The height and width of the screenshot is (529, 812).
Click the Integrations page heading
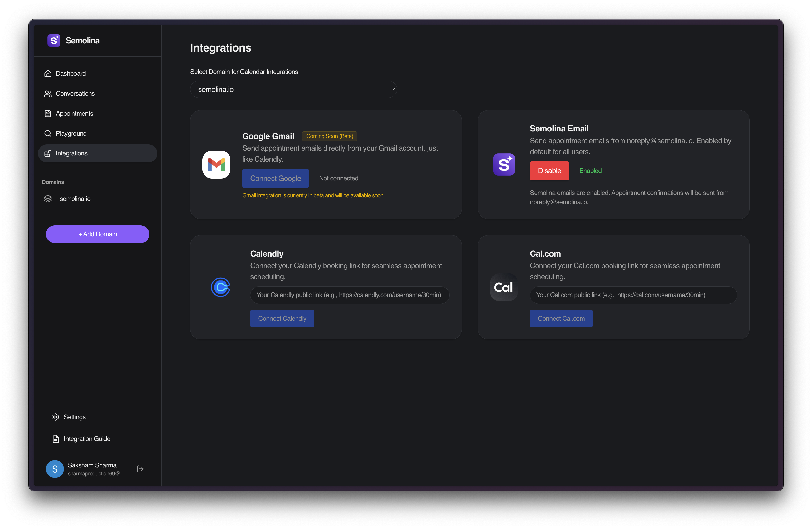[x=221, y=48]
